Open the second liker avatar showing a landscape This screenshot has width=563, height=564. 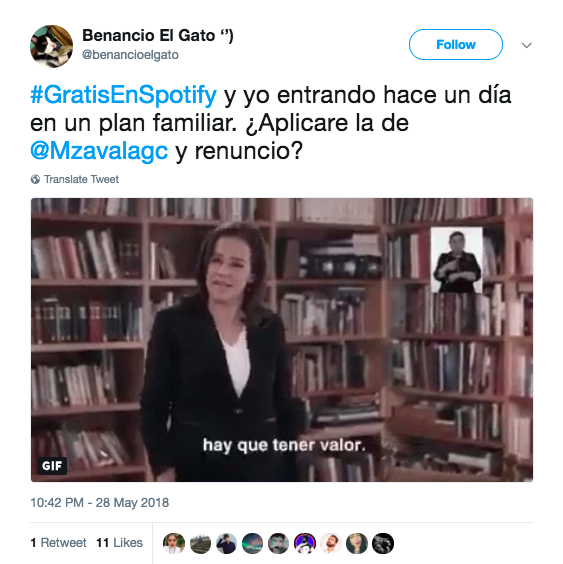coord(200,543)
